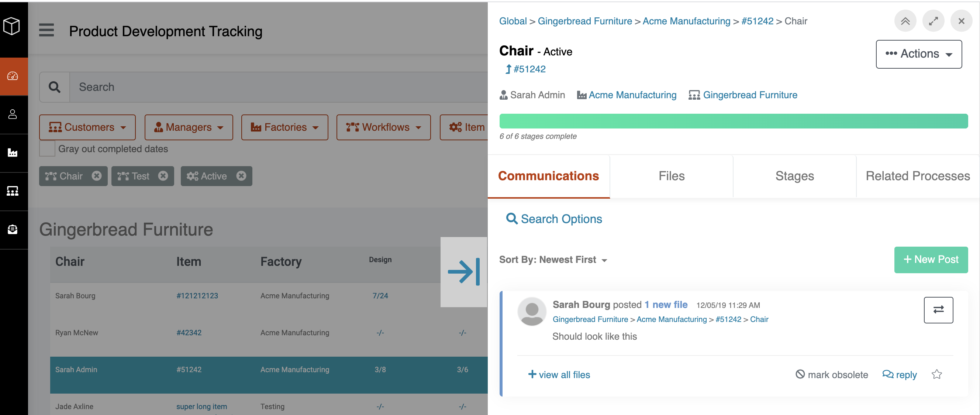Expand view all files
980x415 pixels.
(559, 375)
